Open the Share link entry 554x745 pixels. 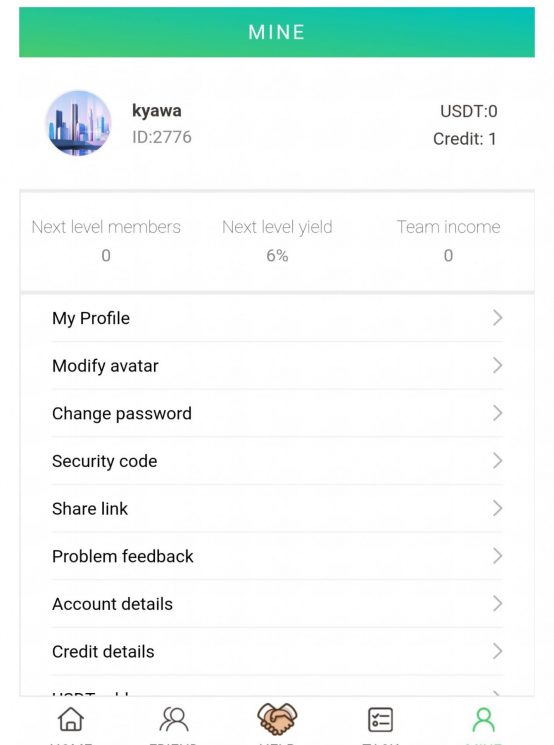pos(277,508)
